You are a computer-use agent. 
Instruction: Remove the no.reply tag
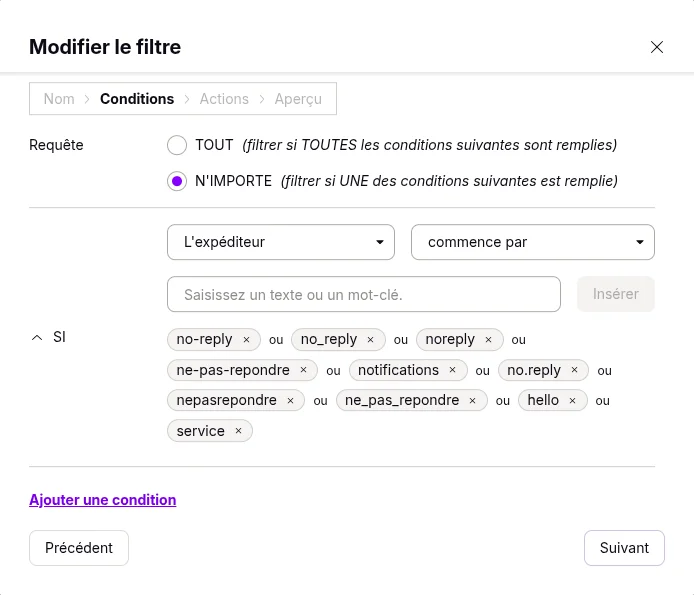point(574,371)
